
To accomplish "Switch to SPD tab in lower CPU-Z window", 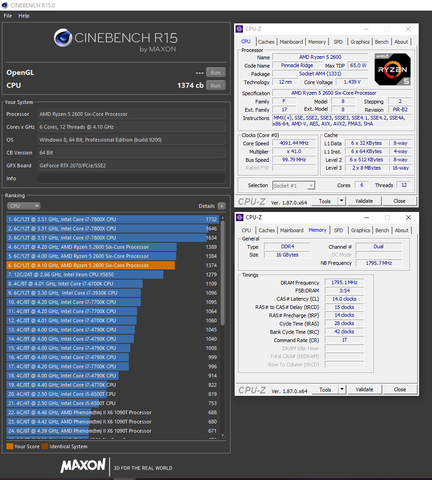I will click(x=338, y=230).
